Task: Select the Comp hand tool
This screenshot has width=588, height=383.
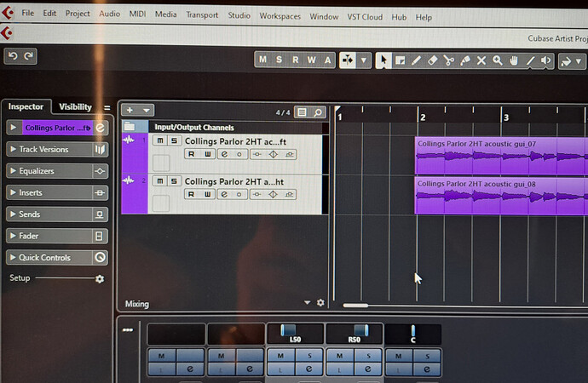Action: (x=514, y=60)
